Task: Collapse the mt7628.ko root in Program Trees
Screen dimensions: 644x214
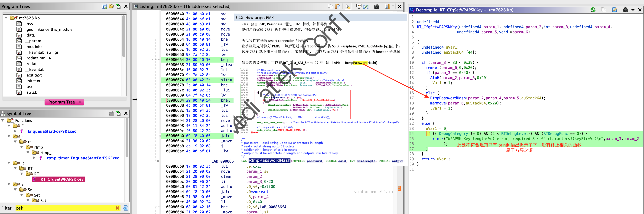Action: [6, 18]
